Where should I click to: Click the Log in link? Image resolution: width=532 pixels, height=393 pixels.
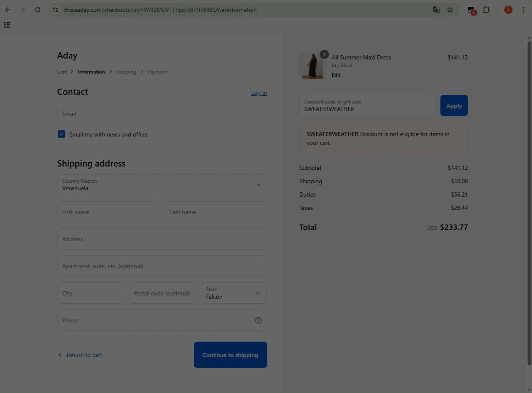(259, 93)
